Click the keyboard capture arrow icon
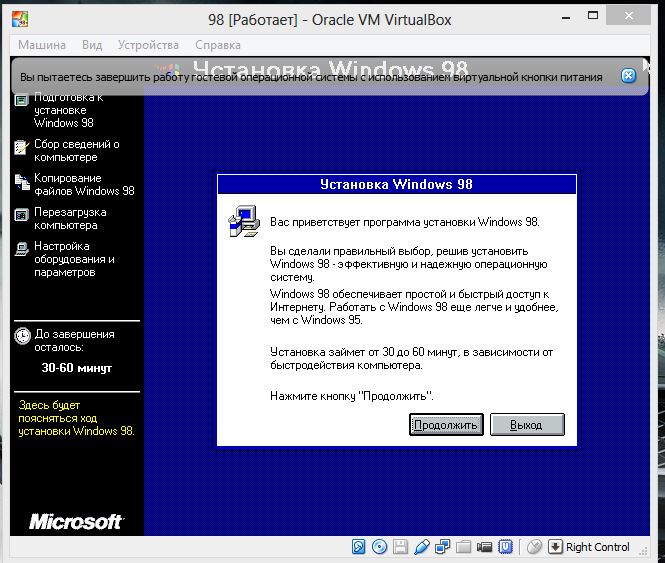 [555, 546]
